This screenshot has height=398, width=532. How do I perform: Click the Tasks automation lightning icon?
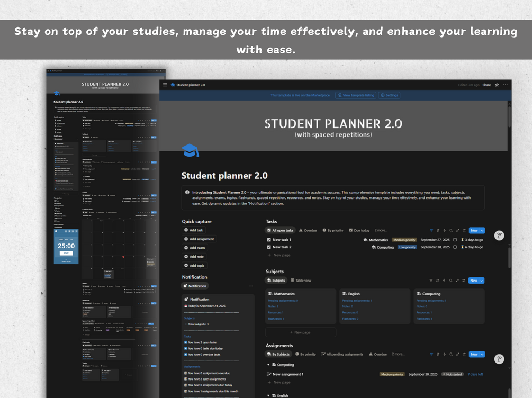click(445, 230)
